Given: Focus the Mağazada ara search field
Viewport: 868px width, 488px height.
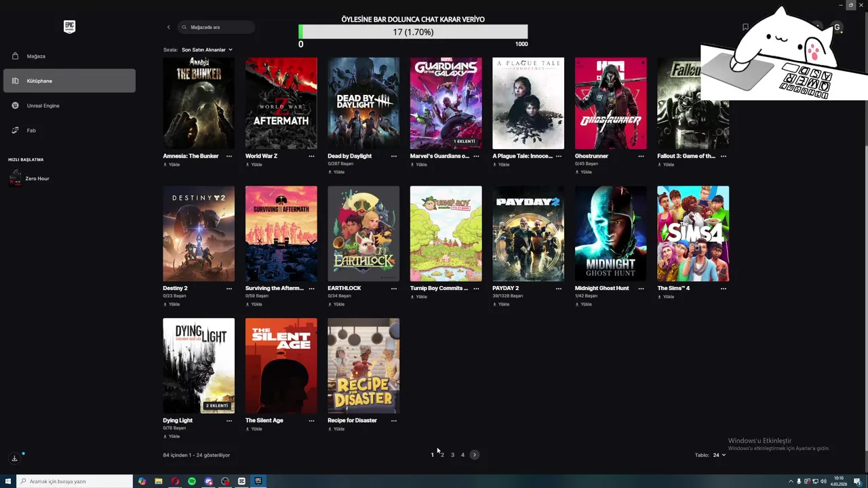Looking at the screenshot, I should [216, 27].
